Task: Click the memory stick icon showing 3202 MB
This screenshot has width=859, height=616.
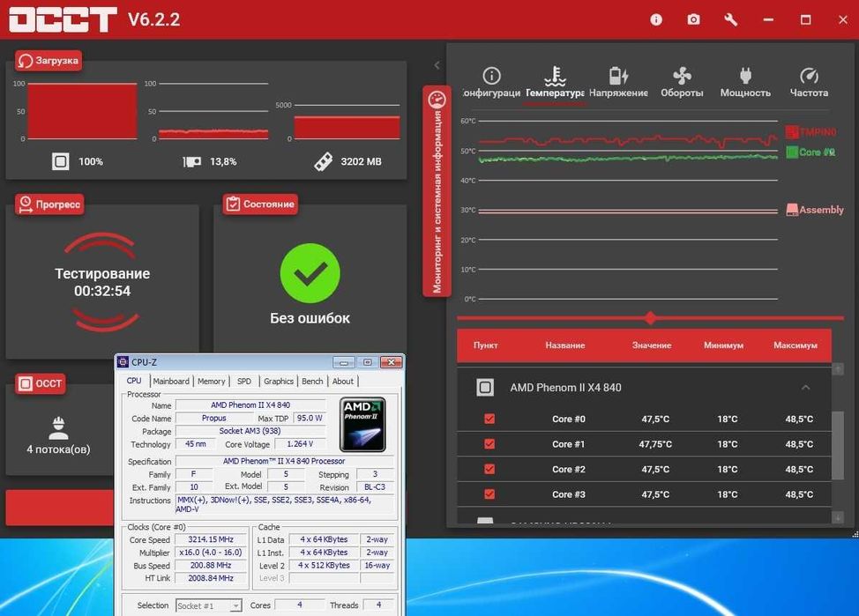Action: coord(323,161)
